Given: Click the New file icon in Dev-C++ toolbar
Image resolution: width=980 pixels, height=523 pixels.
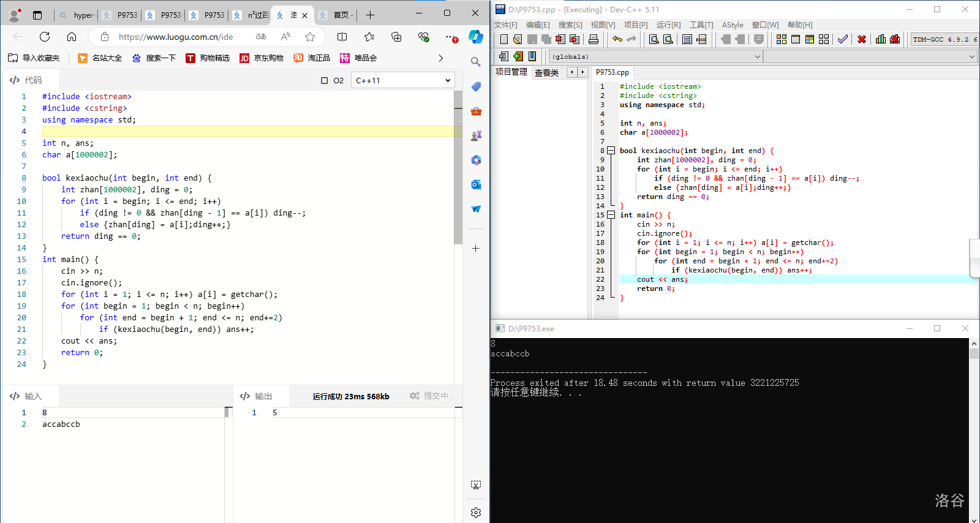Looking at the screenshot, I should 503,39.
